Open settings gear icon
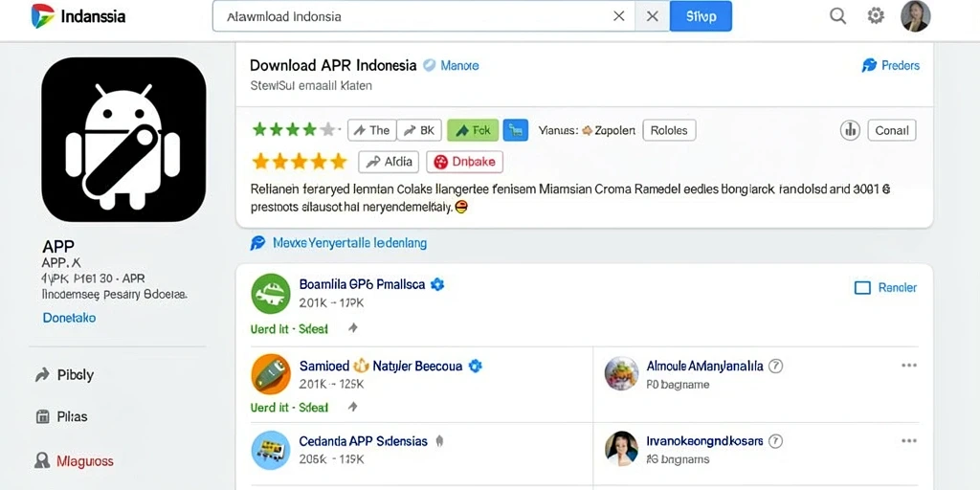This screenshot has height=490, width=980. (x=876, y=15)
